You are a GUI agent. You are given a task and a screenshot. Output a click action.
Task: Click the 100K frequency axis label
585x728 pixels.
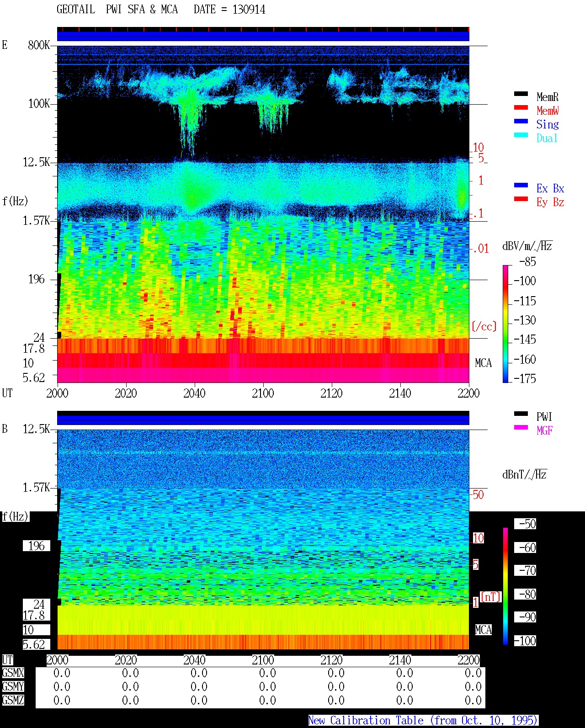point(39,104)
